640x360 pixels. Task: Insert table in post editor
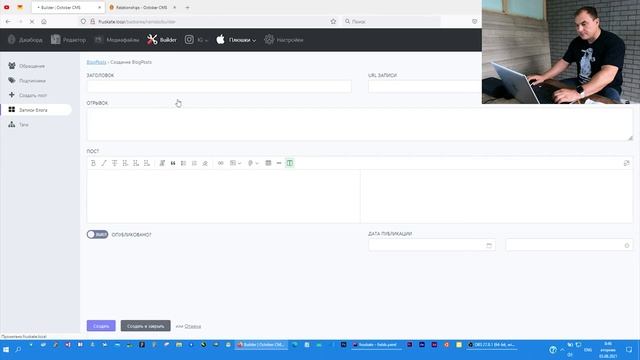(268, 163)
